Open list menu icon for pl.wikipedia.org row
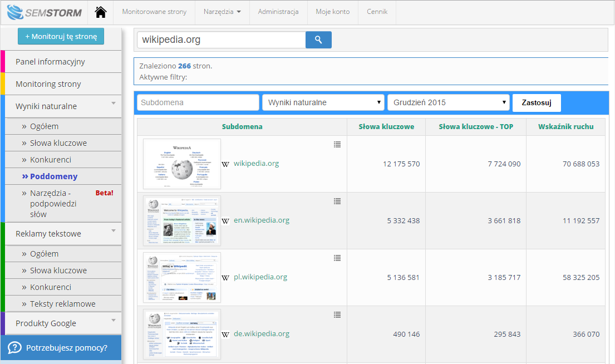The image size is (615, 364). [x=337, y=258]
